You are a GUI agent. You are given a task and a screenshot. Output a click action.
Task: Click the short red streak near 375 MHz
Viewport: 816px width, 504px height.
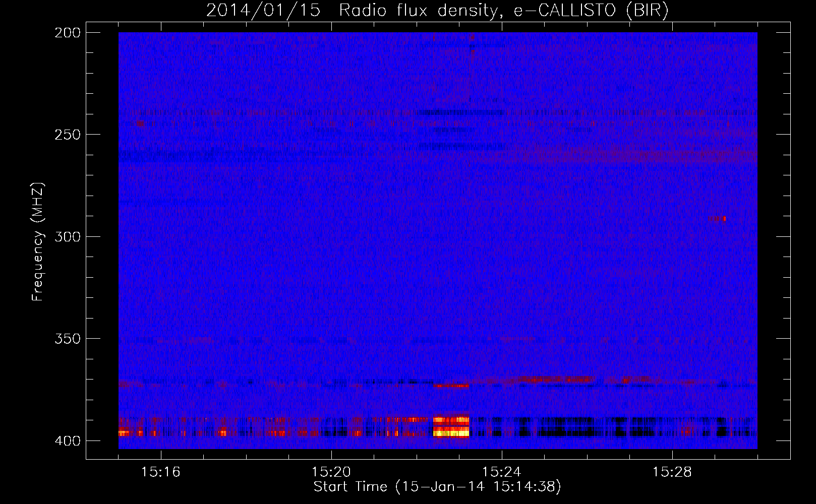(x=451, y=386)
